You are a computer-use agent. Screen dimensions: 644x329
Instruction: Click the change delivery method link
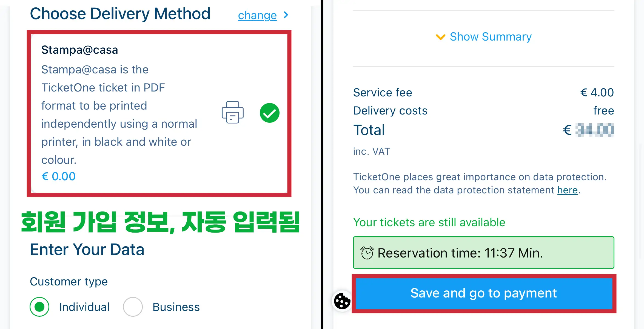257,15
